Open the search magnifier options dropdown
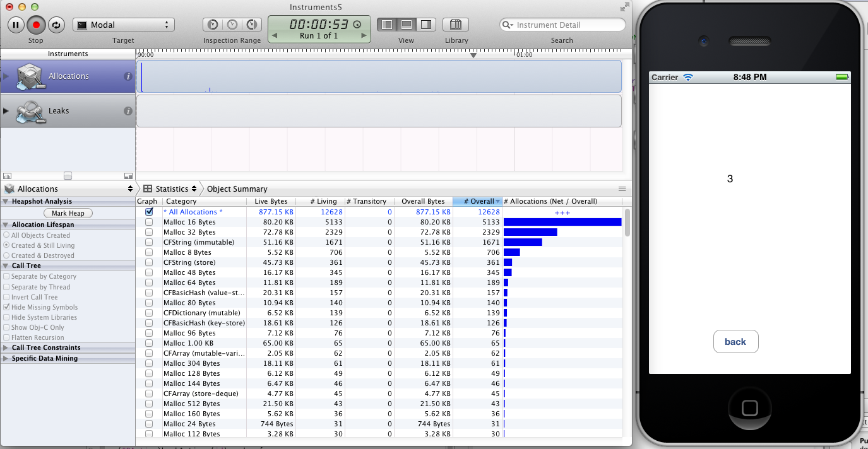The image size is (868, 449). tap(508, 25)
